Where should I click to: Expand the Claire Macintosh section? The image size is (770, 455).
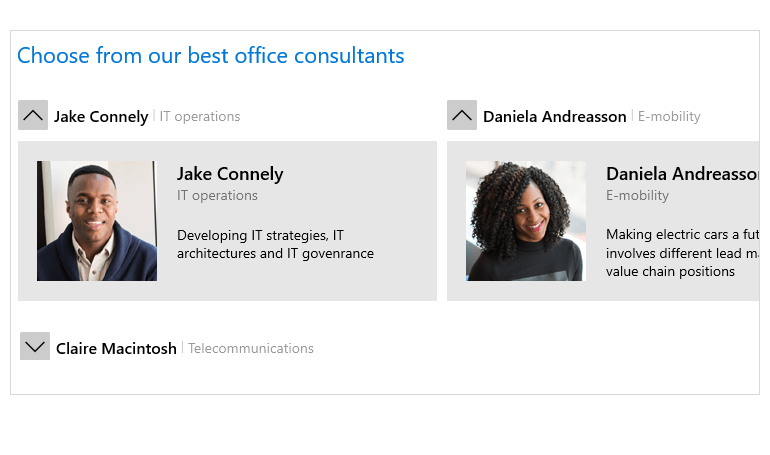(x=35, y=346)
